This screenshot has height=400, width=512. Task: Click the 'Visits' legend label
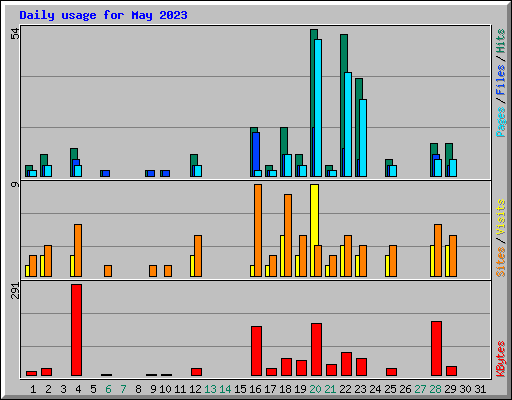pos(501,217)
